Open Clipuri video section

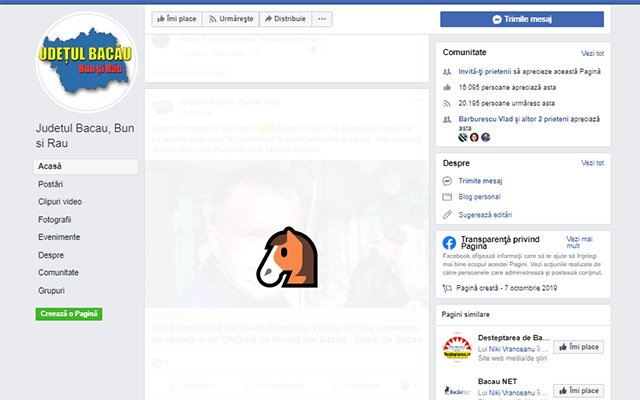point(60,202)
